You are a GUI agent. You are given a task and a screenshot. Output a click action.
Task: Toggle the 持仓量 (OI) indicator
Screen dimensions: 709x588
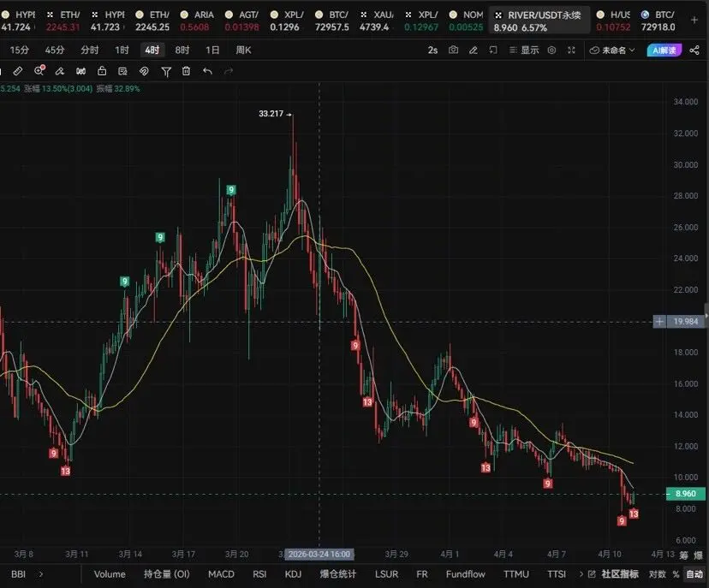click(166, 574)
